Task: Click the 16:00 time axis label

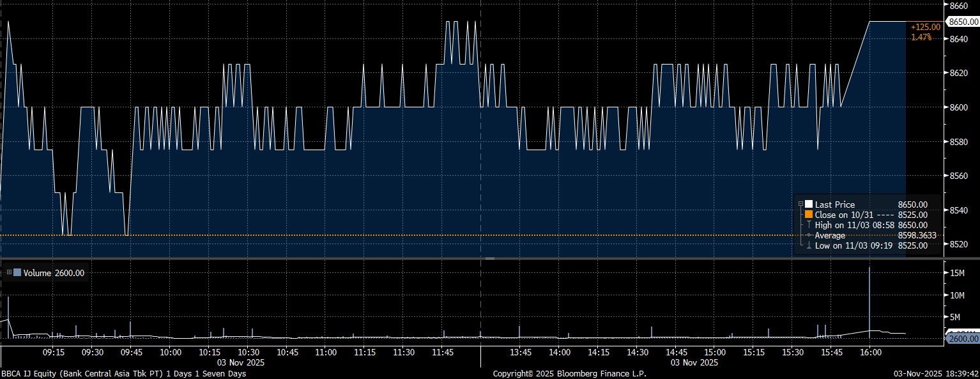Action: [x=870, y=352]
